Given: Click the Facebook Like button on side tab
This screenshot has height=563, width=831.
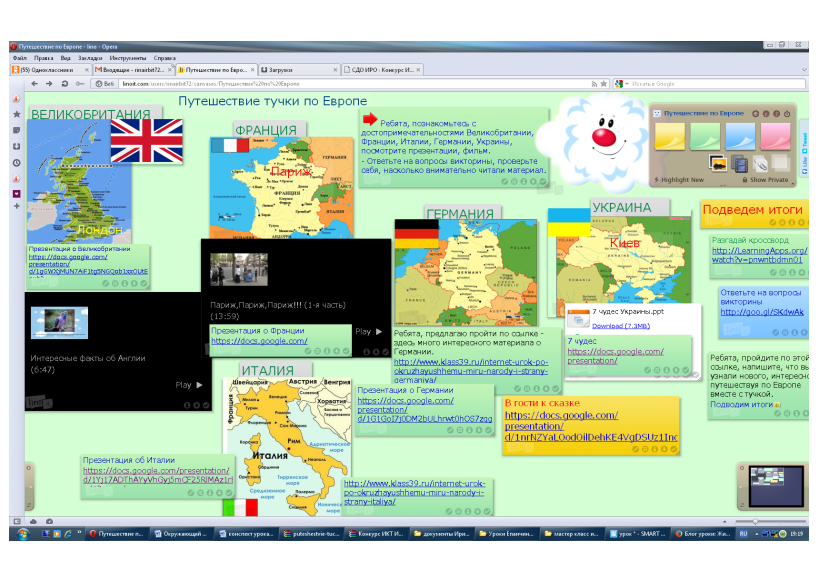Looking at the screenshot, I should click(x=805, y=164).
